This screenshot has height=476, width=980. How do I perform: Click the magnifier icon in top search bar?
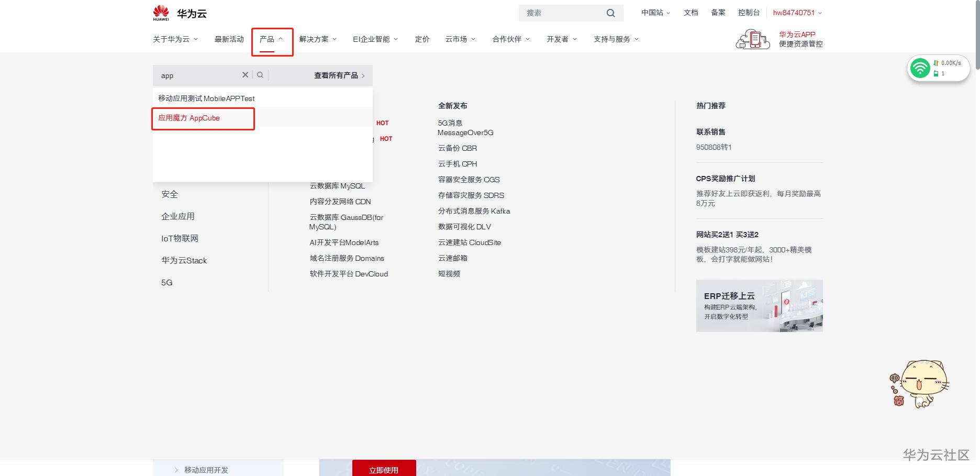(610, 13)
